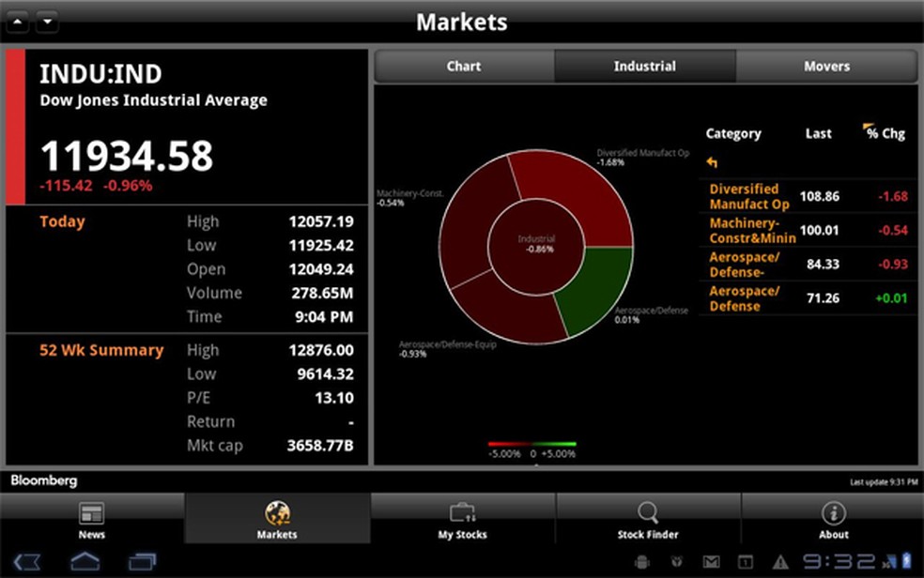Sort by the Last column header
Screen dimensions: 924x578
[819, 133]
